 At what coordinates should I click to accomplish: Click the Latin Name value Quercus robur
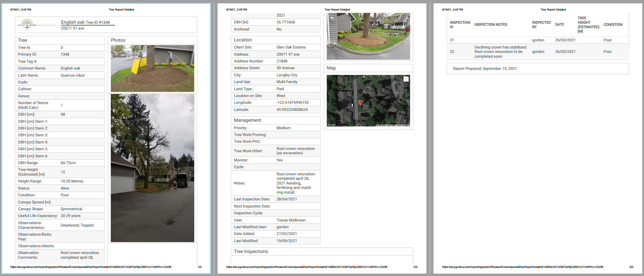coord(73,75)
